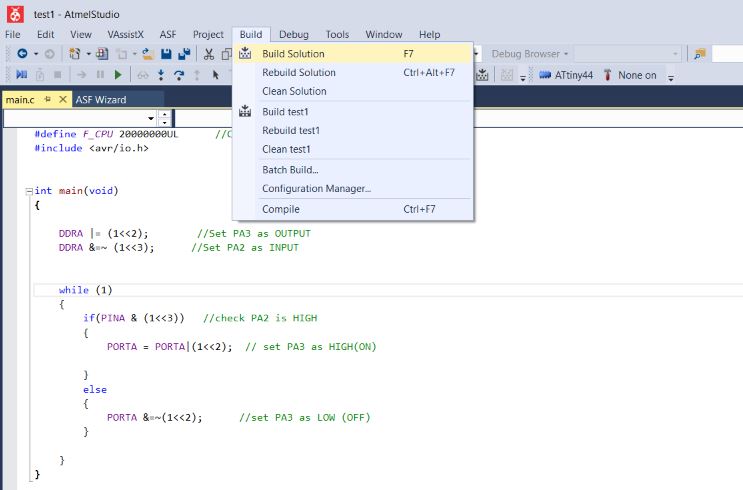Click the Cut scissors icon
Viewport: 743px width, 490px height.
(208, 54)
